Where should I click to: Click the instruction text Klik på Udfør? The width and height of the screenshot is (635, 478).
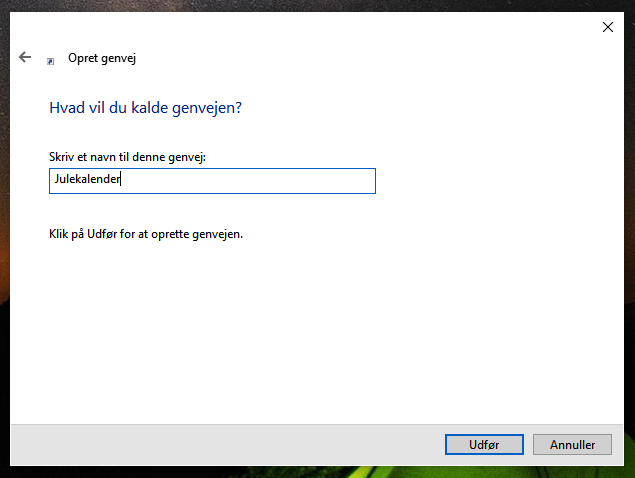coord(146,234)
